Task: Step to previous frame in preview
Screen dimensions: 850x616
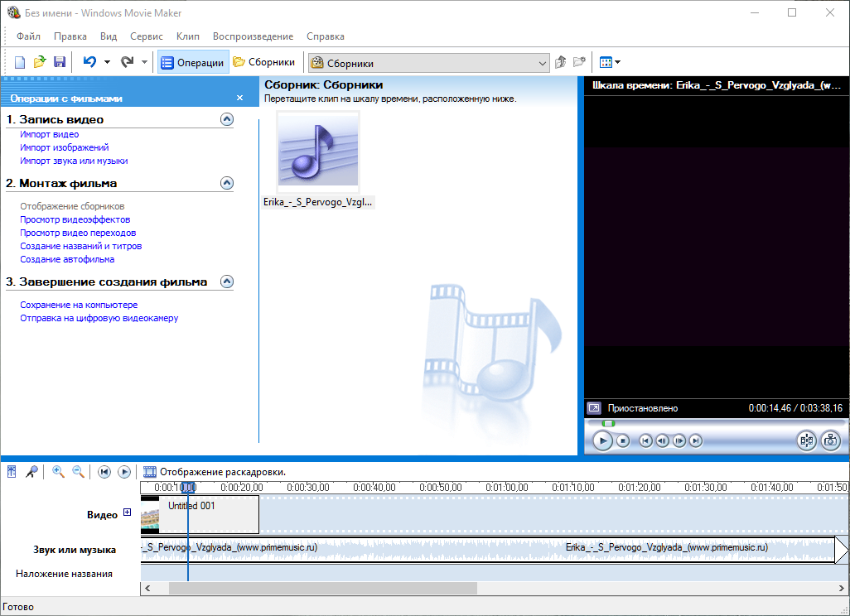Action: coord(663,441)
